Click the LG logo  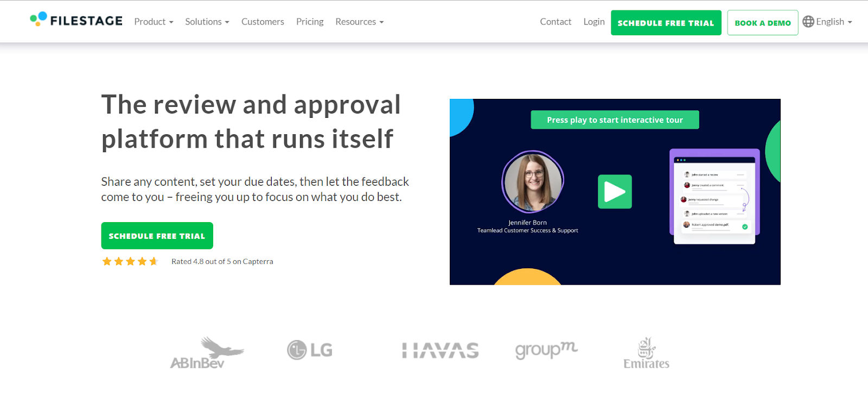pyautogui.click(x=310, y=350)
